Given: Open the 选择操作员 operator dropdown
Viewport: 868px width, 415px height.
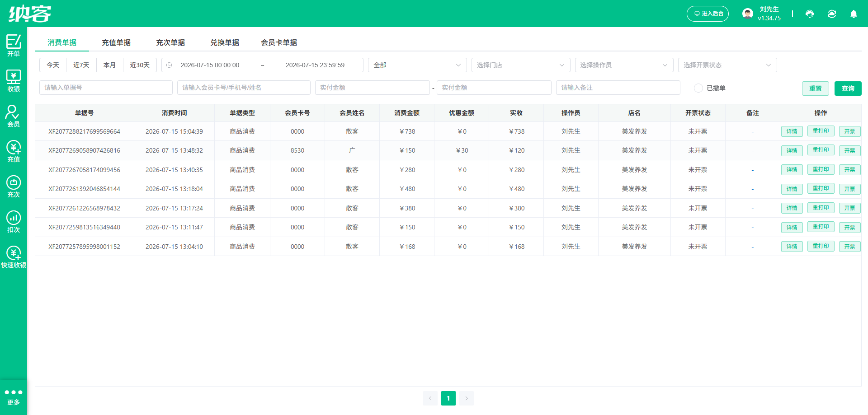Looking at the screenshot, I should (624, 65).
